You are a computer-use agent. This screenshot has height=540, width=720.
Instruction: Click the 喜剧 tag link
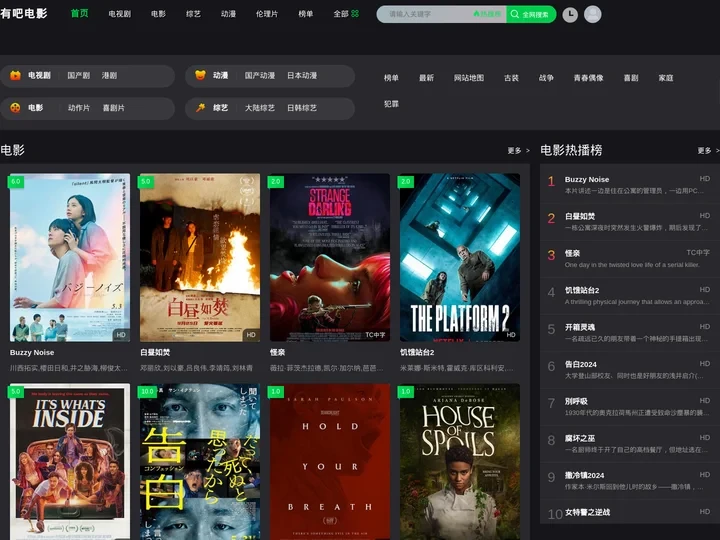pyautogui.click(x=631, y=78)
